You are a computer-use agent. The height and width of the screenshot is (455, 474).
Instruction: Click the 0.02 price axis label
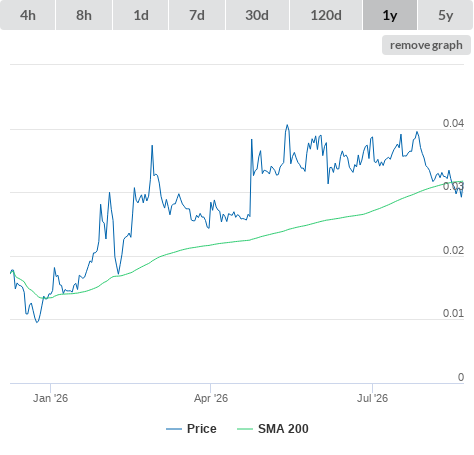point(453,250)
